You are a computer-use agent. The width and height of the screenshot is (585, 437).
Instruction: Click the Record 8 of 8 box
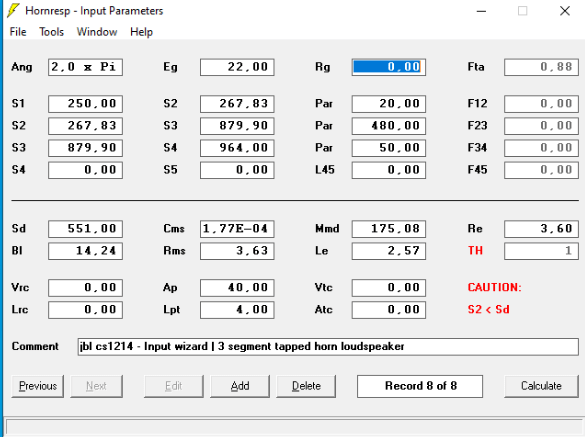(x=420, y=386)
